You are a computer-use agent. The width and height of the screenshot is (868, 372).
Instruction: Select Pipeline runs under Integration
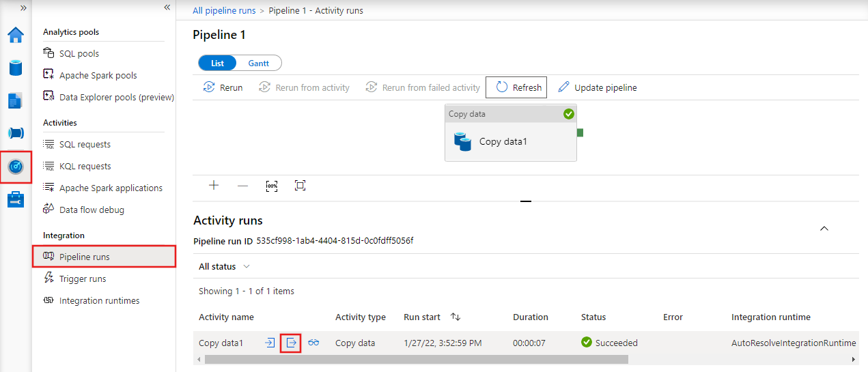pos(104,257)
